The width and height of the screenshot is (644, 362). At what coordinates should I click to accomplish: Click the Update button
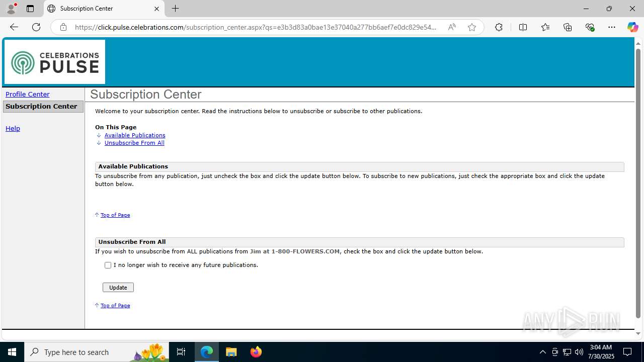point(118,288)
